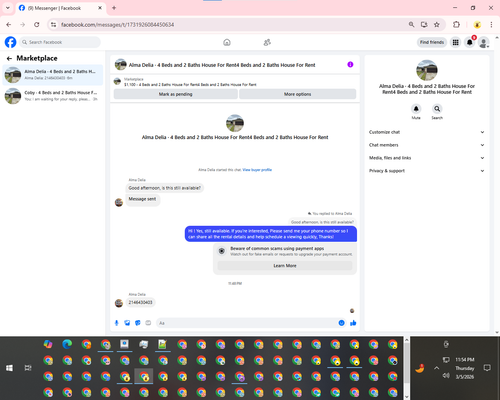Open the Facebook Home icon
Viewport: 500px width, 400px height.
pyautogui.click(x=227, y=42)
